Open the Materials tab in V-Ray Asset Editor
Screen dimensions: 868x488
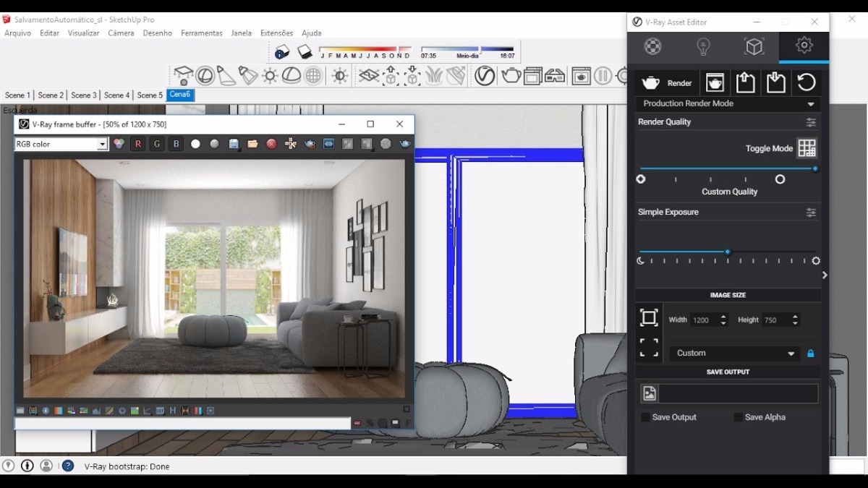(652, 46)
